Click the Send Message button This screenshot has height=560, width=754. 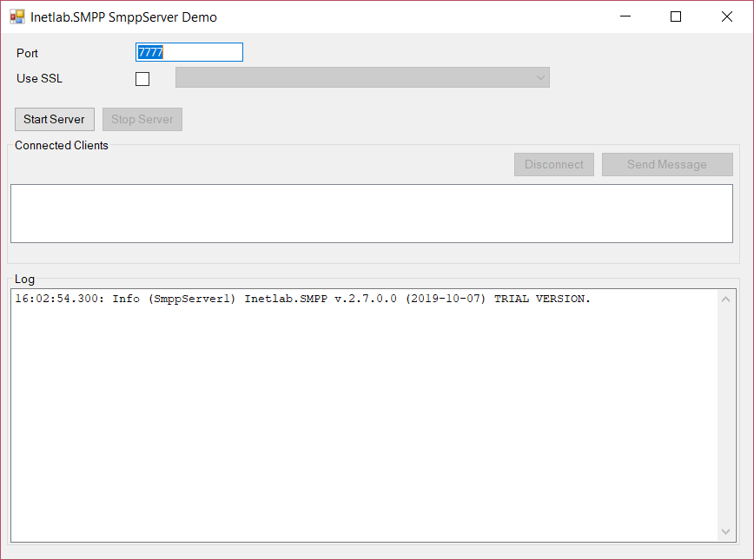(667, 164)
